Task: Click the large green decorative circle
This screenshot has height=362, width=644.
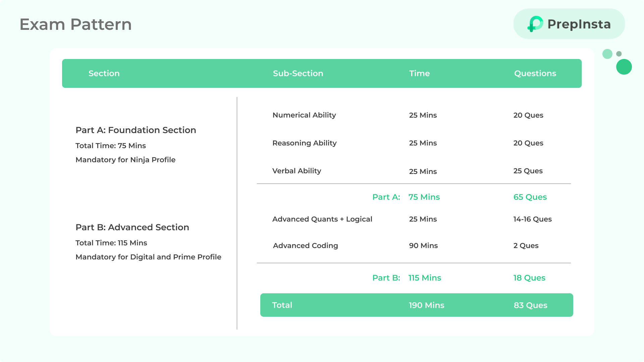Action: 624,67
